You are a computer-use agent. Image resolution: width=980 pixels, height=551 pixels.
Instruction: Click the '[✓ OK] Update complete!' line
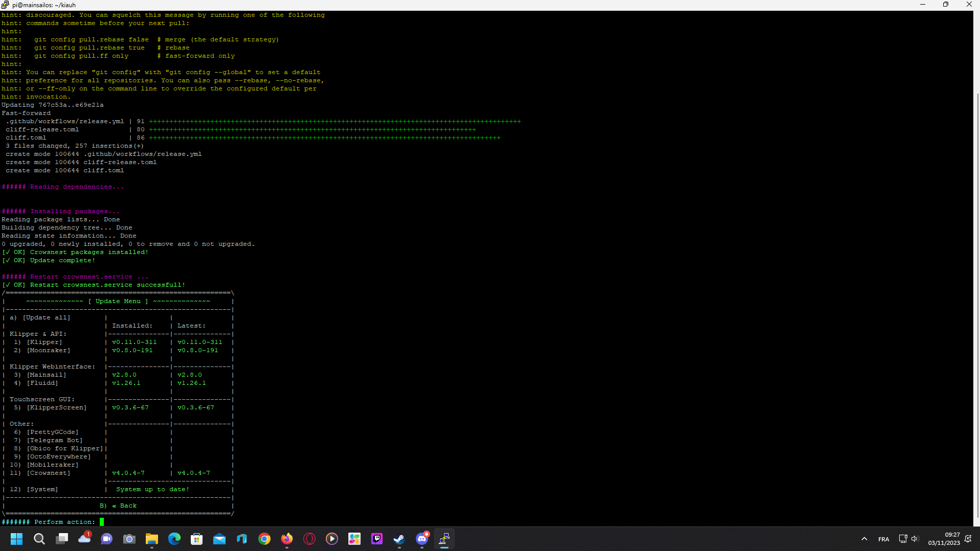pyautogui.click(x=49, y=260)
